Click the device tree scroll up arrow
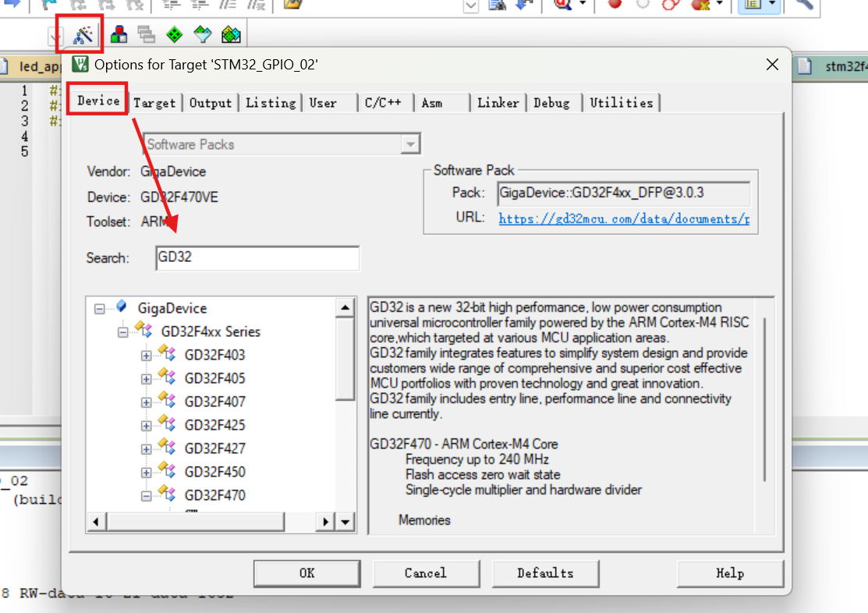 coord(345,307)
